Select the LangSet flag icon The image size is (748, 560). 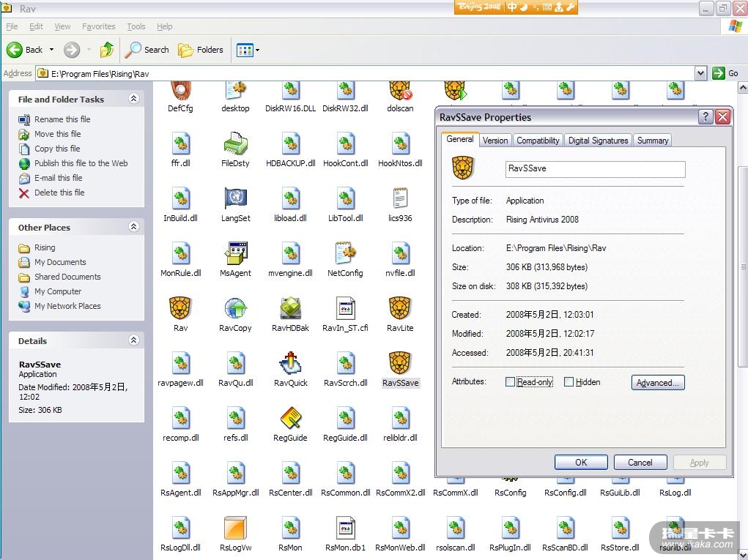pos(235,198)
